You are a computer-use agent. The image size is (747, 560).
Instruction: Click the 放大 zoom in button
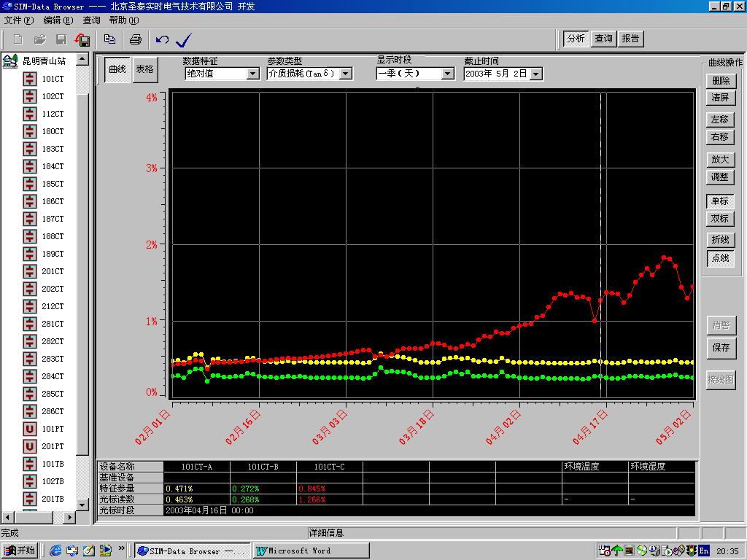click(720, 160)
